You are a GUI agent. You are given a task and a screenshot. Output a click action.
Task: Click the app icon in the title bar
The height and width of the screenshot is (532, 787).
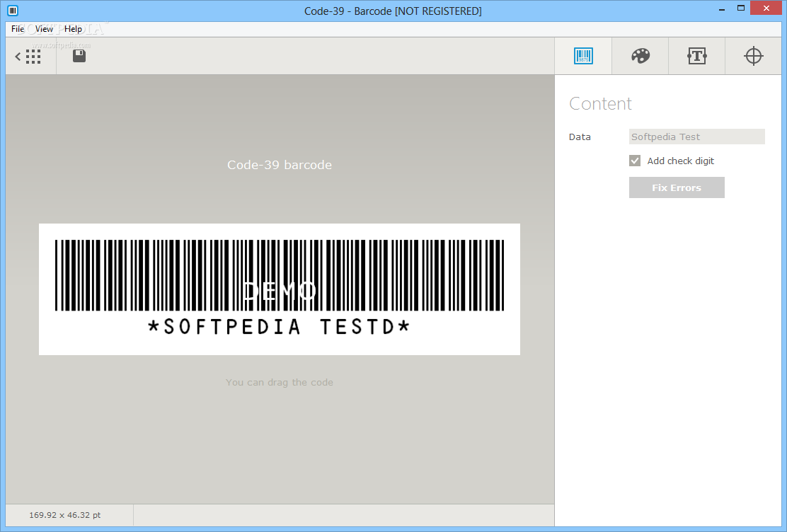point(13,10)
